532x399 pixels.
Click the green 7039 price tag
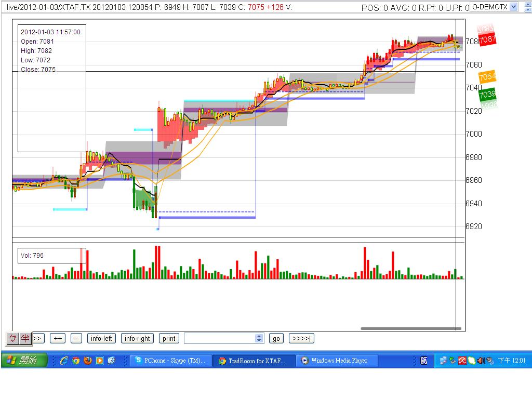click(x=487, y=94)
